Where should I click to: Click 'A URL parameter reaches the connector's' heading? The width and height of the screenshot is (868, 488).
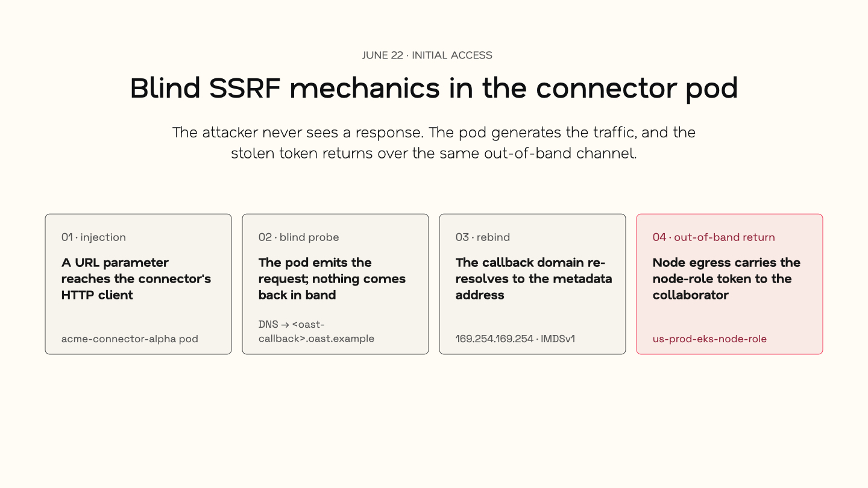point(136,278)
